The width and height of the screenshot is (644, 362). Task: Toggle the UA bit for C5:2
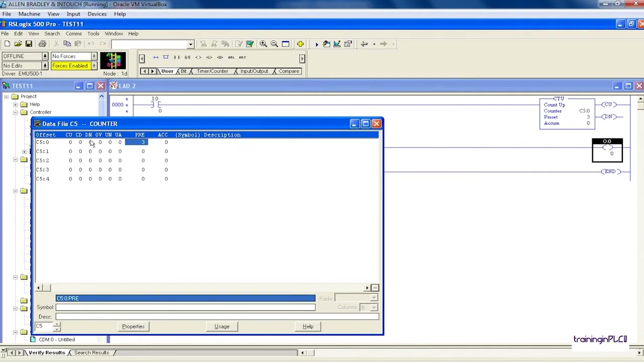click(120, 160)
